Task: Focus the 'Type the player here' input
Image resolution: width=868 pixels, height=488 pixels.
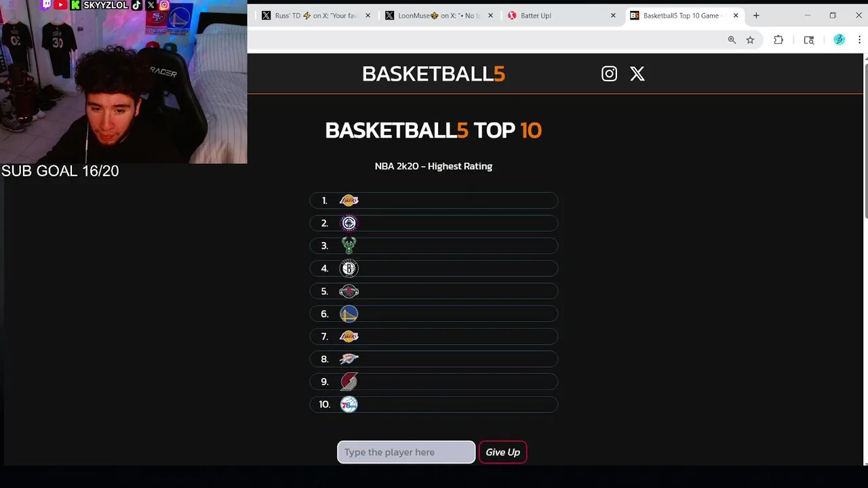Action: click(406, 452)
